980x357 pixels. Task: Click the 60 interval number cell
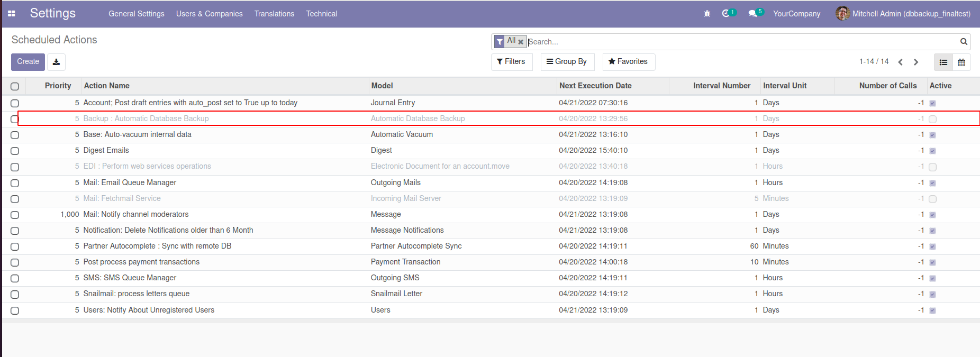click(754, 246)
